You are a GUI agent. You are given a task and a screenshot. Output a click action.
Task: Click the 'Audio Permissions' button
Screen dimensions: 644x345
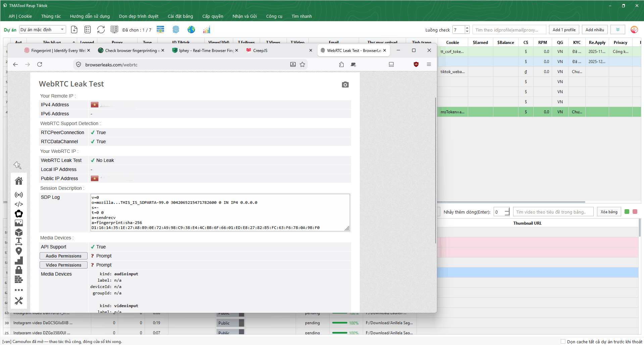pos(63,256)
